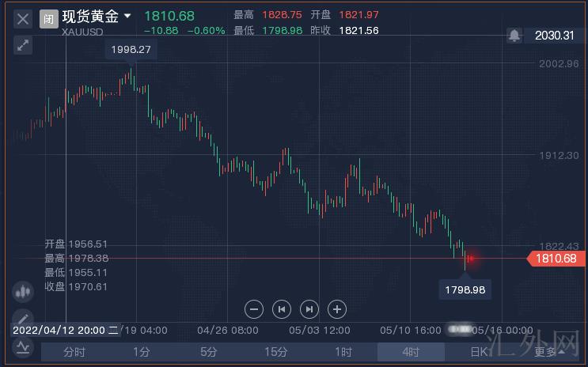This screenshot has height=367, width=588.
Task: Switch chart to 15分 interval
Action: click(x=276, y=352)
